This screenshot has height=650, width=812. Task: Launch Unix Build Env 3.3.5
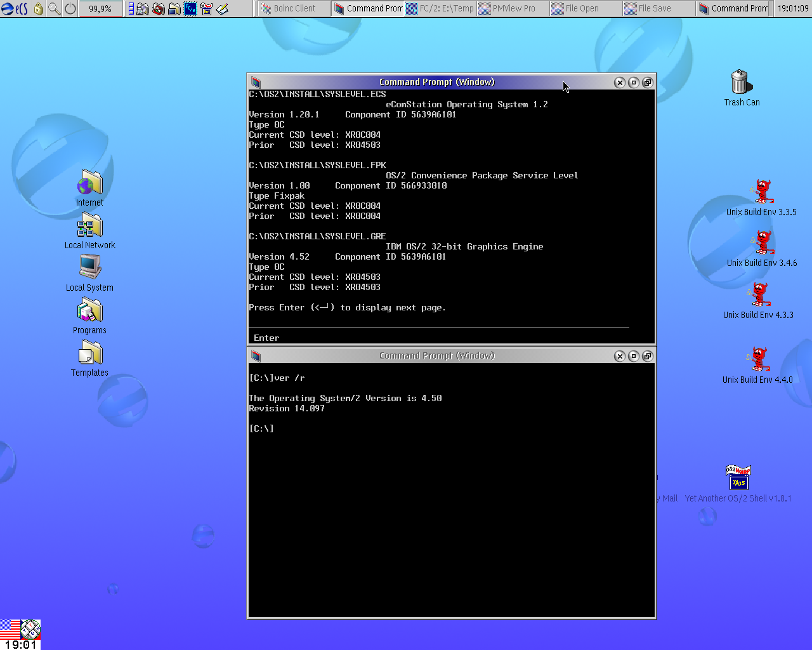[x=762, y=192]
